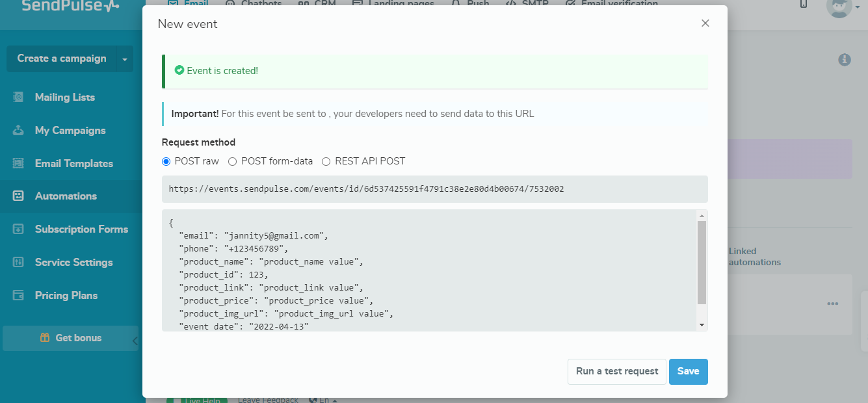Click the gift icon on Get bonus

coord(44,337)
